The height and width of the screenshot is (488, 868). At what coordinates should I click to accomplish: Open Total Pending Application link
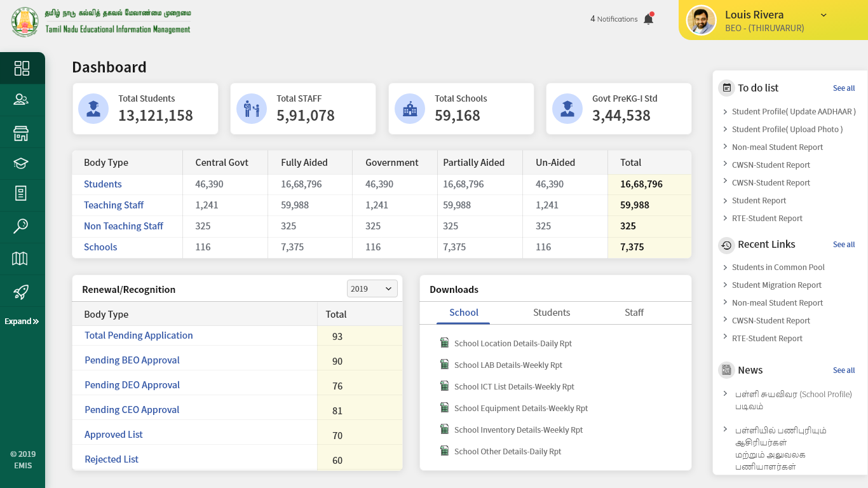(x=139, y=335)
